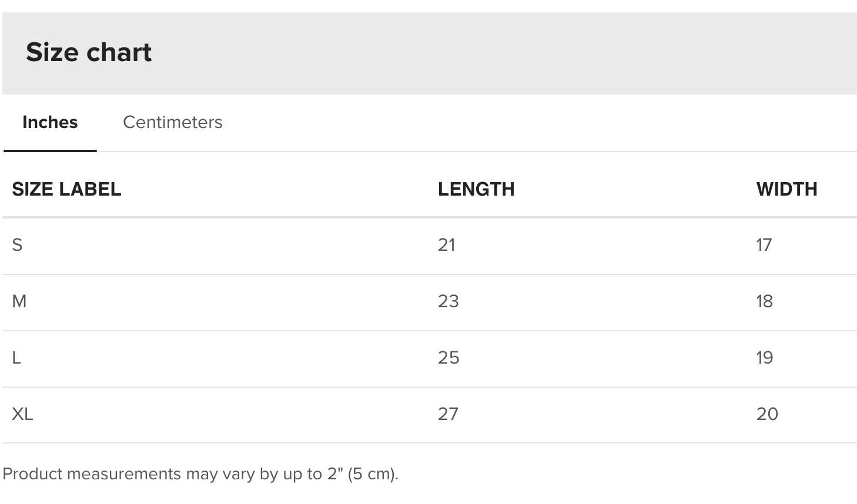Select the S size label
Image resolution: width=857 pixels, height=504 pixels.
point(17,245)
